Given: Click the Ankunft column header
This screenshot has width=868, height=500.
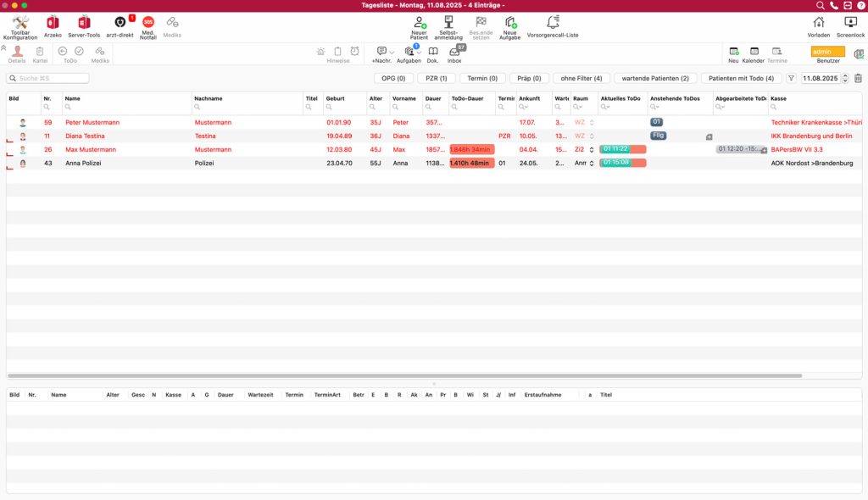Looking at the screenshot, I should coord(530,98).
